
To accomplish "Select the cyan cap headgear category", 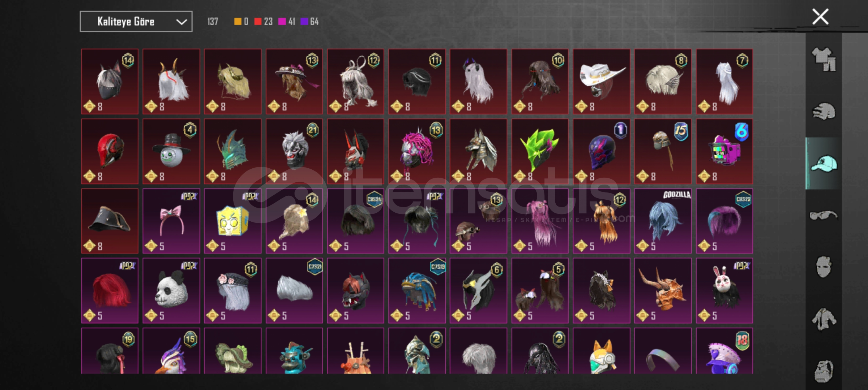I will [824, 164].
